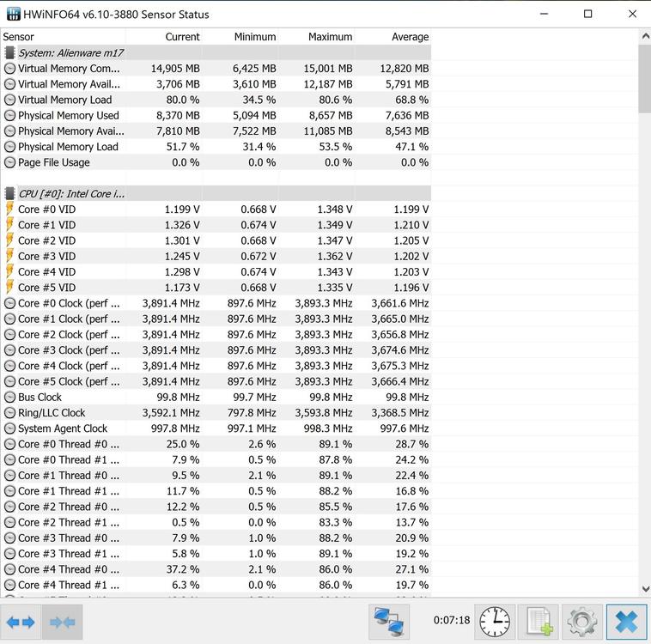The image size is (651, 644).
Task: Click the HWiNFO64 title bar app icon
Action: point(15,15)
